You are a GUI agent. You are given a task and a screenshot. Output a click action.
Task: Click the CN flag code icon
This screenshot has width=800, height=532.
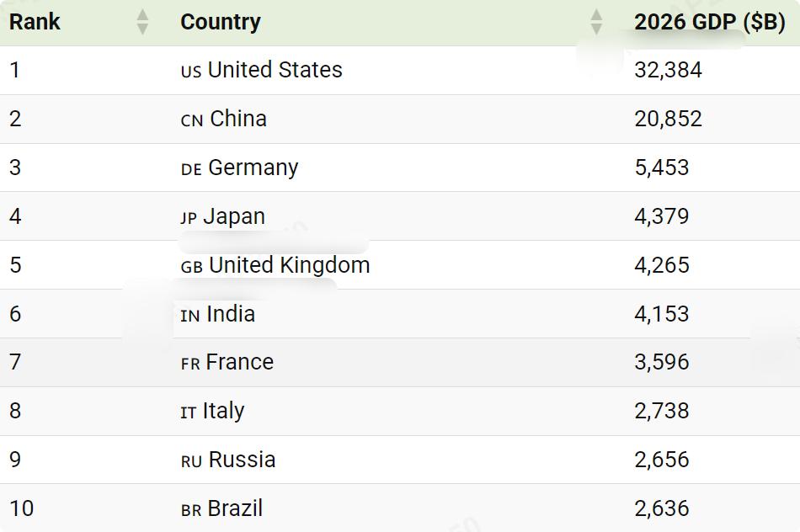point(192,120)
